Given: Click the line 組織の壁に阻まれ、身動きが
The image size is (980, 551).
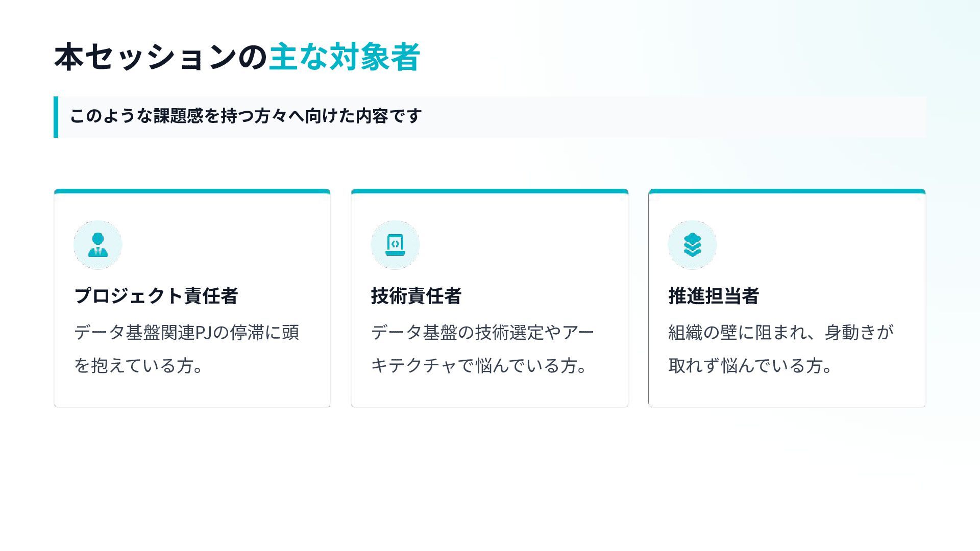Looking at the screenshot, I should 781,333.
